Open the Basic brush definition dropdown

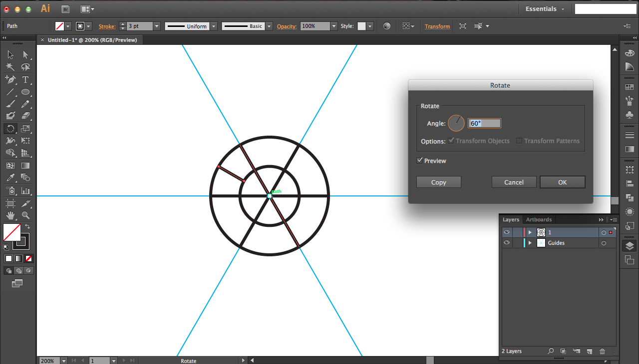(269, 26)
